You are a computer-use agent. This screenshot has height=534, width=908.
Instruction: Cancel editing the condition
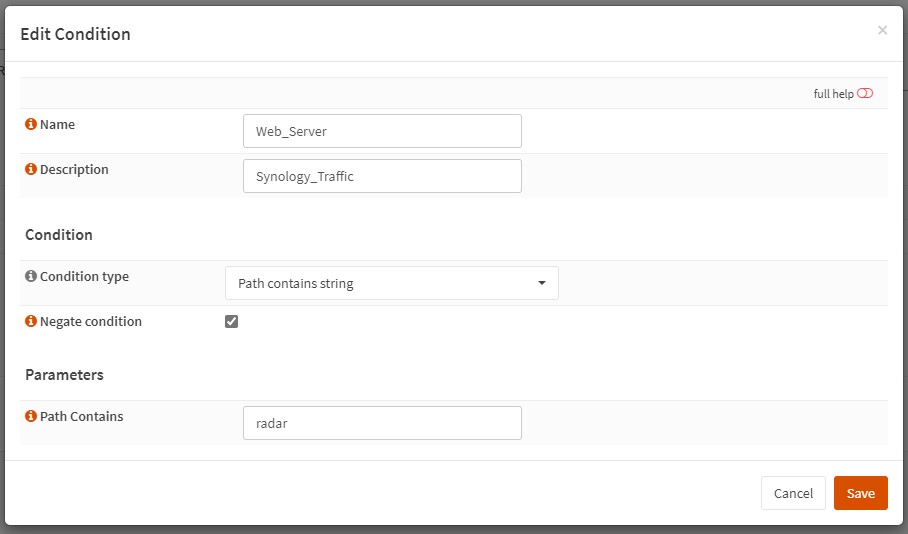[x=793, y=493]
